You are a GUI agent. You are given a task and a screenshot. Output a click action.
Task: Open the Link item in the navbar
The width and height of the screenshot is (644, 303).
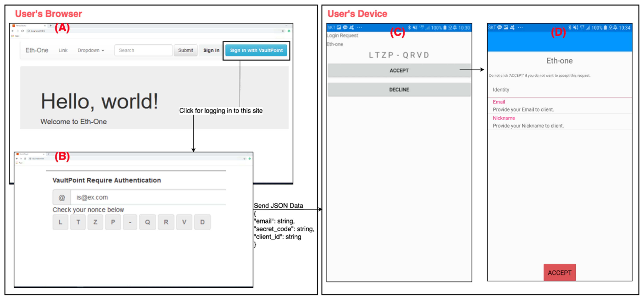click(x=63, y=50)
